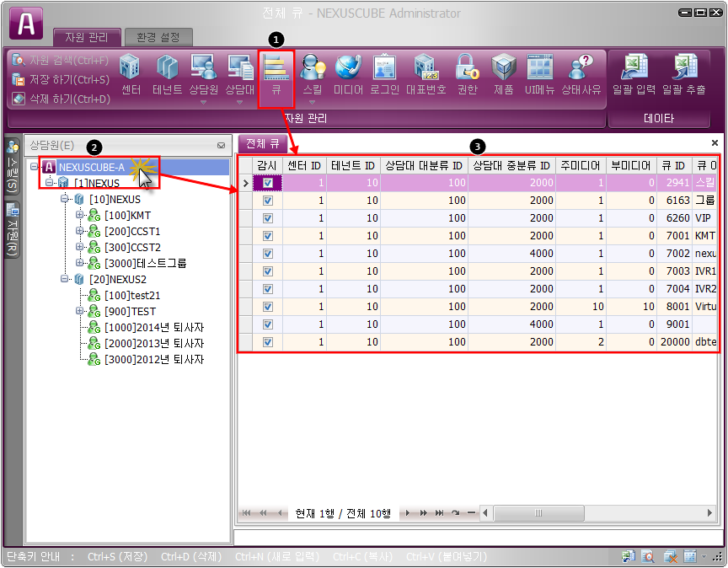Viewport: 728px width, 568px height.
Task: Open the 테넌트 resource icon
Action: (x=167, y=74)
